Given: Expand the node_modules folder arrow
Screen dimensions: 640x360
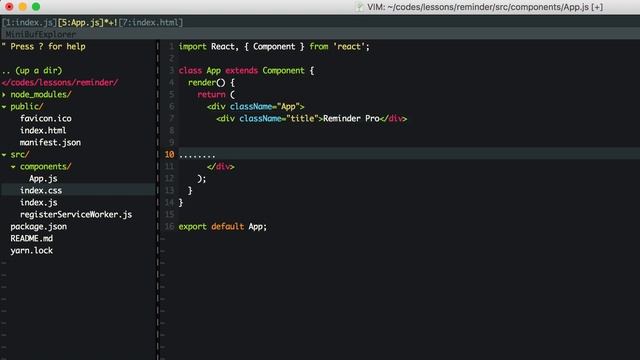Looking at the screenshot, I should click(x=4, y=95).
